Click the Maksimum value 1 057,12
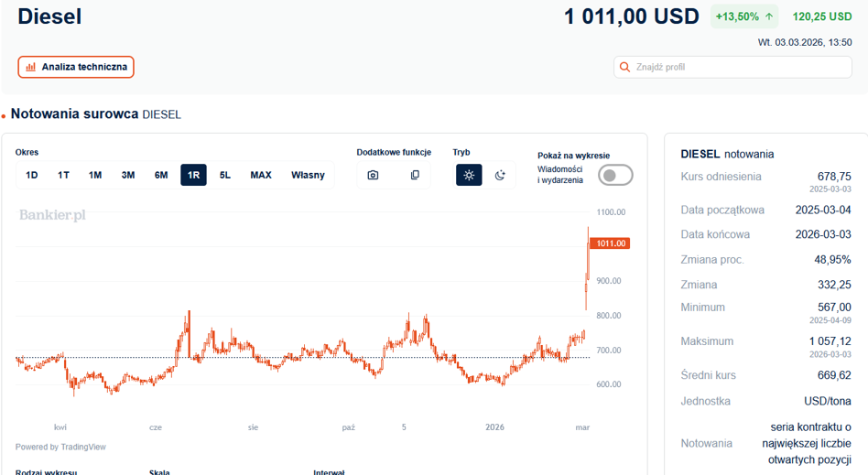Image resolution: width=868 pixels, height=475 pixels. click(x=830, y=341)
